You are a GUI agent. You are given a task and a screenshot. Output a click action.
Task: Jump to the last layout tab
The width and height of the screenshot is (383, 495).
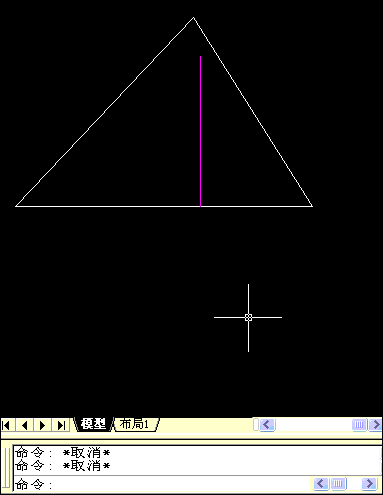point(61,425)
